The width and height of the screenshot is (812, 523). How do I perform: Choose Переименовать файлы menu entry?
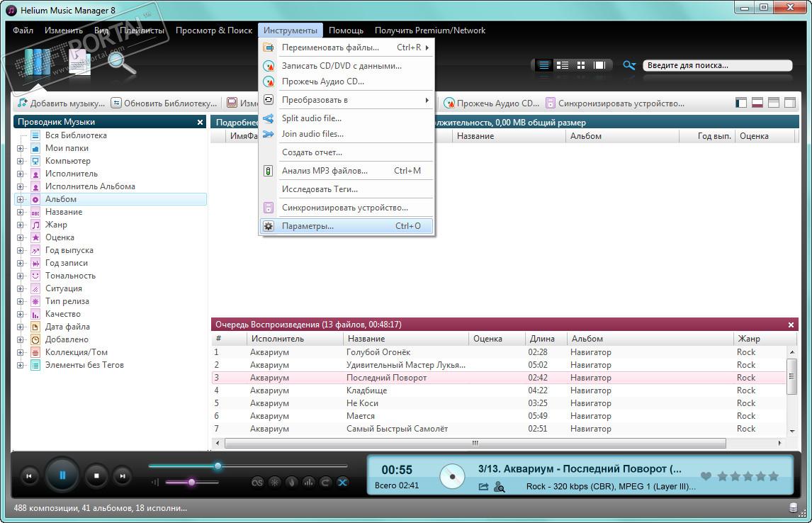(x=346, y=47)
